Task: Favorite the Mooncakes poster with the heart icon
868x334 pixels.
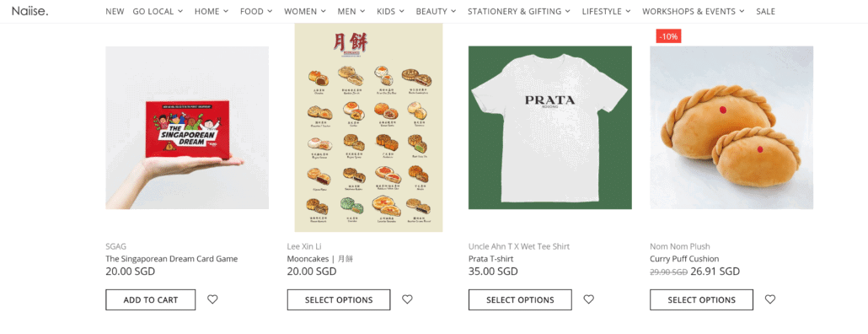Action: pyautogui.click(x=407, y=299)
